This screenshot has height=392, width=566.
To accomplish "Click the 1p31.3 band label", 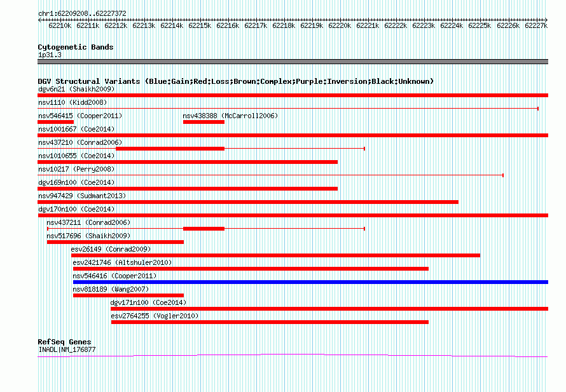I will coord(50,55).
